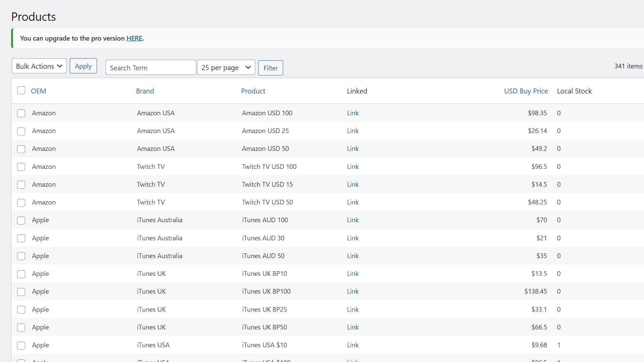Open Link for iTunes UK BP100

353,291
